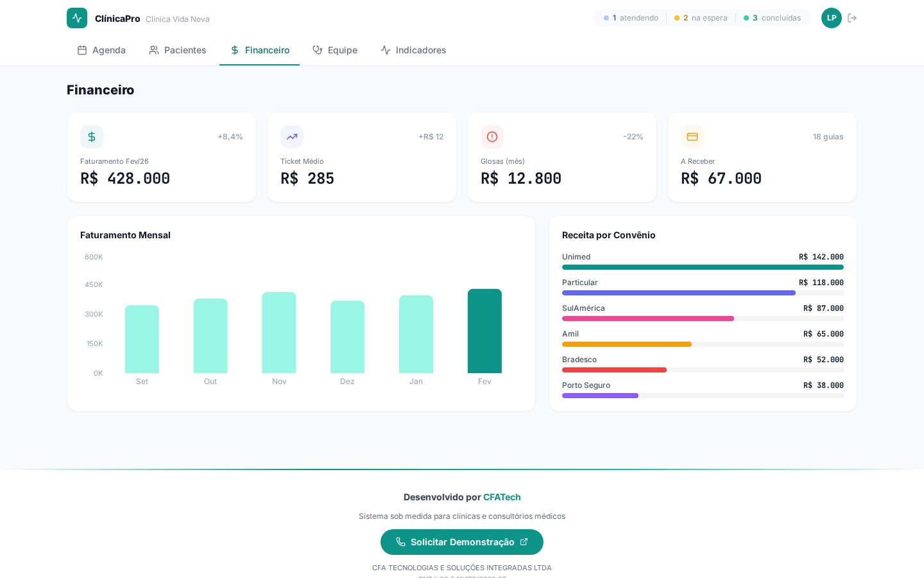Click the dollar icon on Faturamento card
Image resolution: width=924 pixels, height=578 pixels.
click(x=92, y=137)
